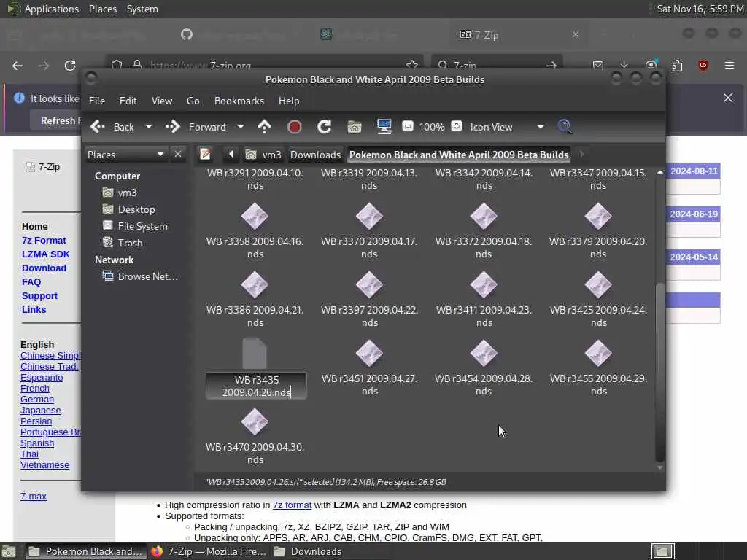This screenshot has height=560, width=747.
Task: Select the WB r3455 2009.04.29 file icon
Action: tap(598, 354)
